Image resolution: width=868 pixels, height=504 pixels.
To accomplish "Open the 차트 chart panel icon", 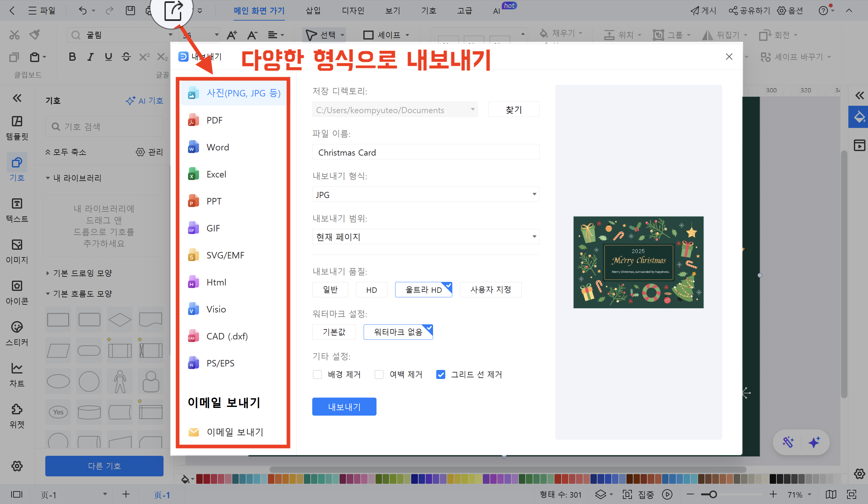I will (17, 374).
